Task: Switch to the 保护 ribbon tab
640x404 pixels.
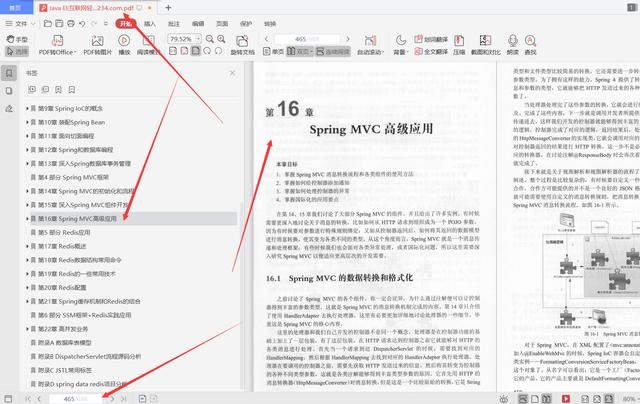Action: pyautogui.click(x=246, y=24)
